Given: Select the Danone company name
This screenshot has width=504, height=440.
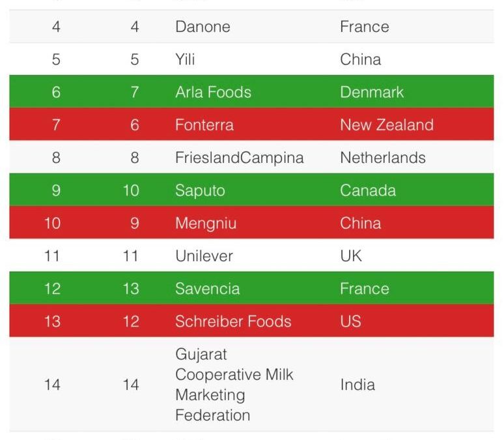Looking at the screenshot, I should coord(203,27).
